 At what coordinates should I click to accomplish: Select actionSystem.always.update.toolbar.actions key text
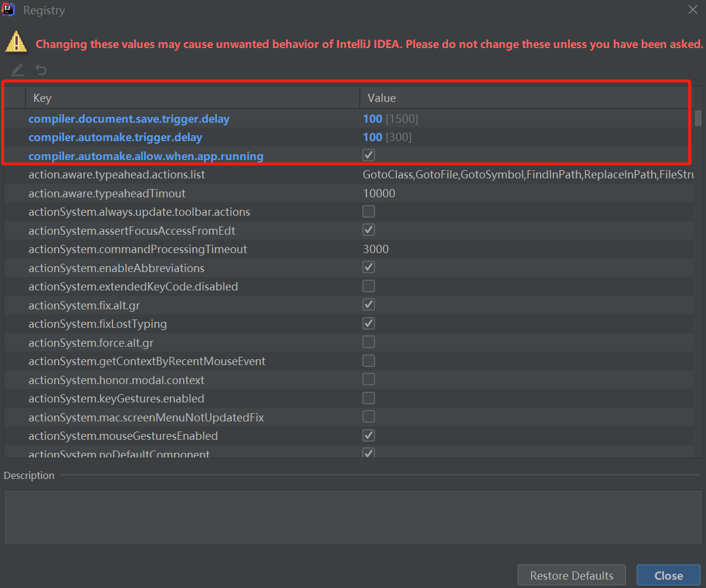point(139,212)
